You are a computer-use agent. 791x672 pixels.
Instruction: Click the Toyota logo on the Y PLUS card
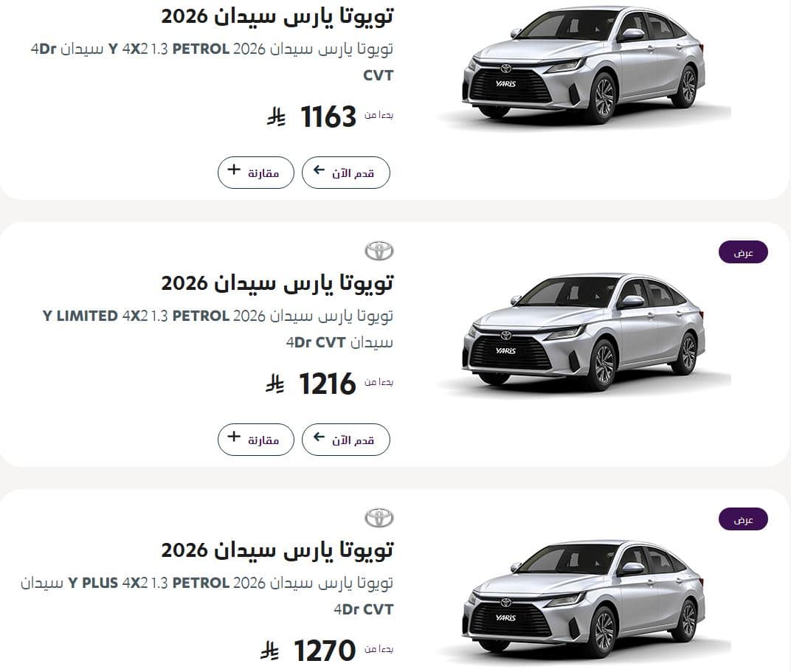pos(379,518)
